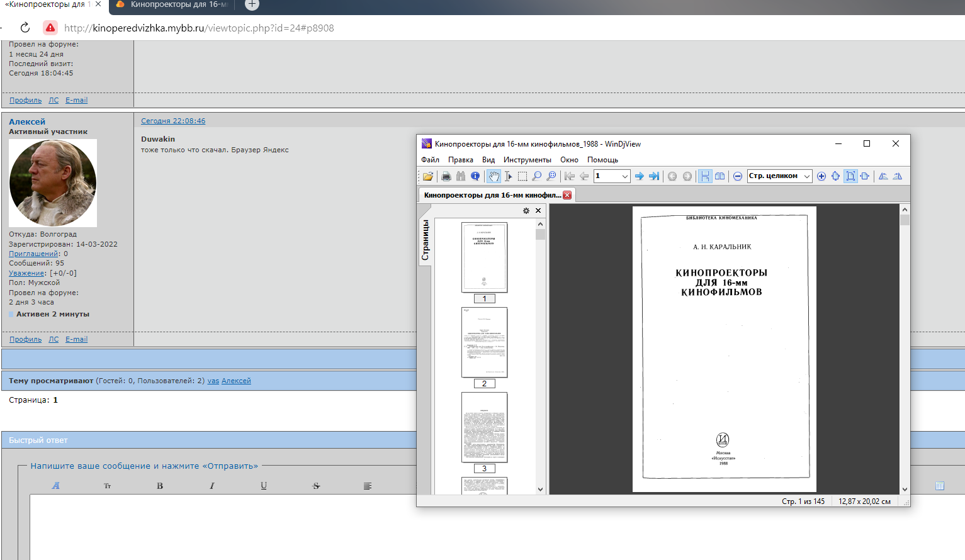
Task: Open the 'Уважение' link
Action: 26,273
